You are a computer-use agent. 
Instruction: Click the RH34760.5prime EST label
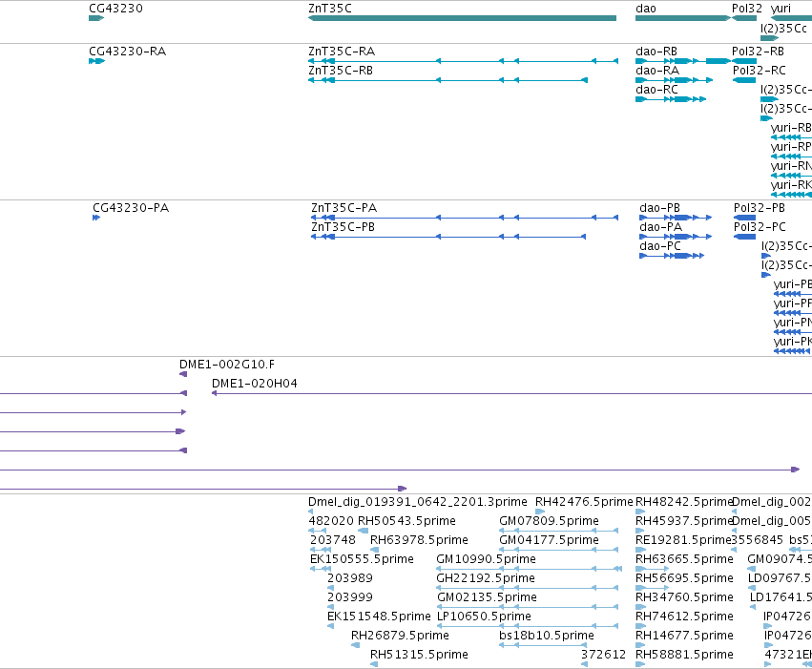coord(684,597)
